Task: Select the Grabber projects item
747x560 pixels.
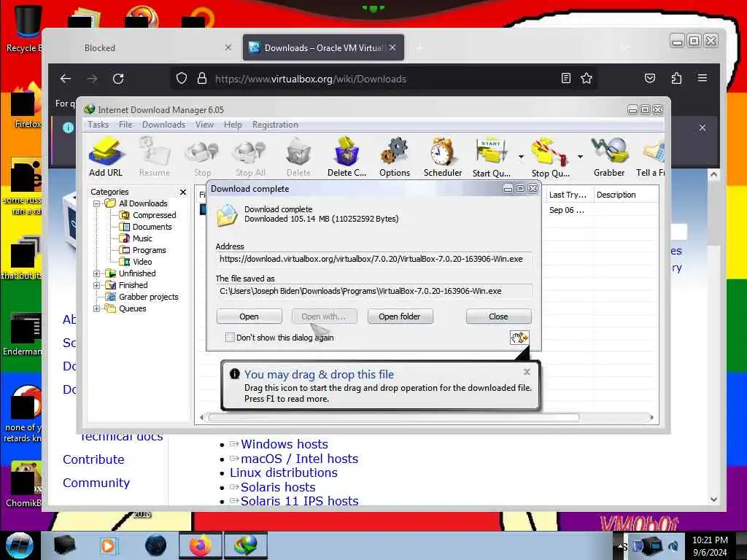Action: [148, 297]
